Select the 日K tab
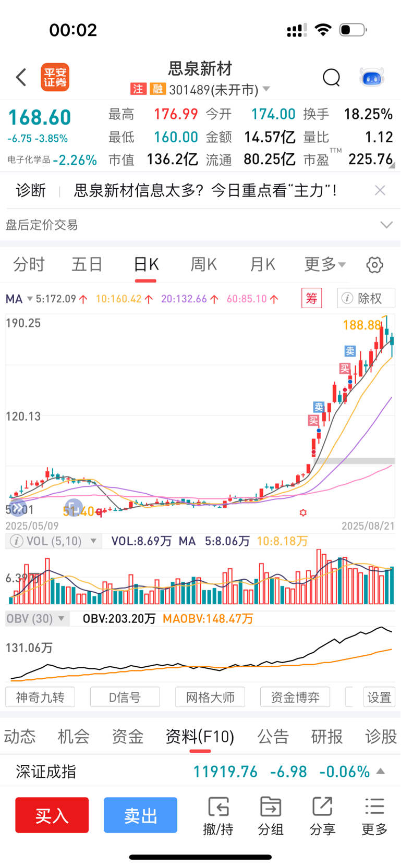 [146, 264]
